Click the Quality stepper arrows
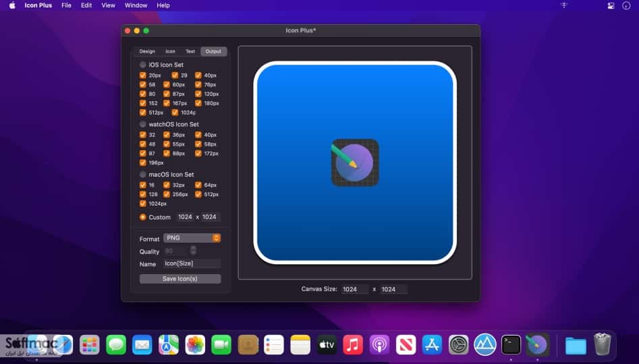The width and height of the screenshot is (639, 364). point(193,250)
